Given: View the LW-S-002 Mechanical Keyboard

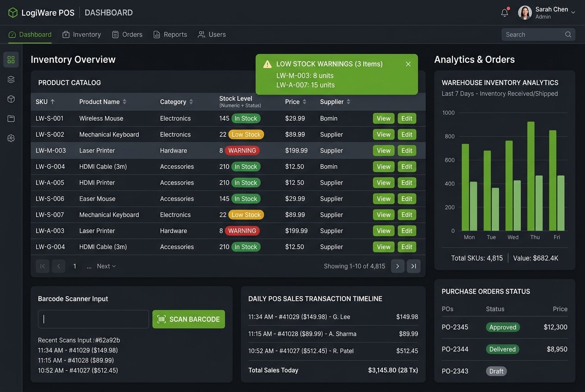Looking at the screenshot, I should (384, 135).
